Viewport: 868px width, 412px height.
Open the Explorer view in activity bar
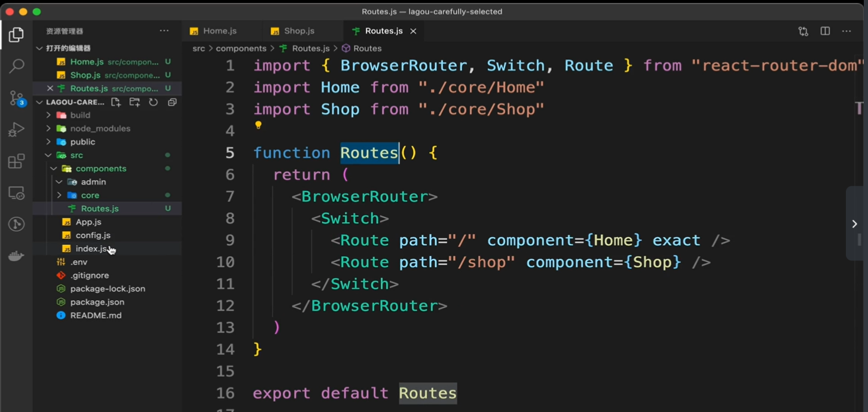click(16, 35)
